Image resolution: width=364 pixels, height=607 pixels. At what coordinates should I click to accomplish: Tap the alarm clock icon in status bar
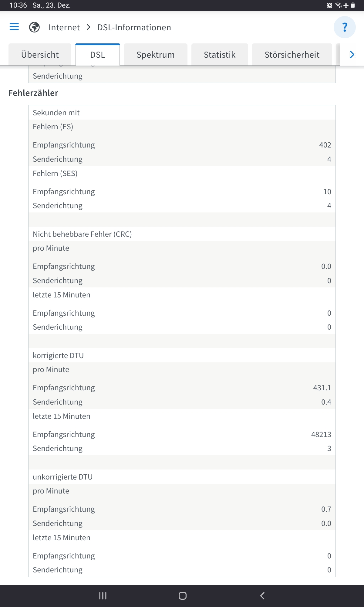pos(329,5)
